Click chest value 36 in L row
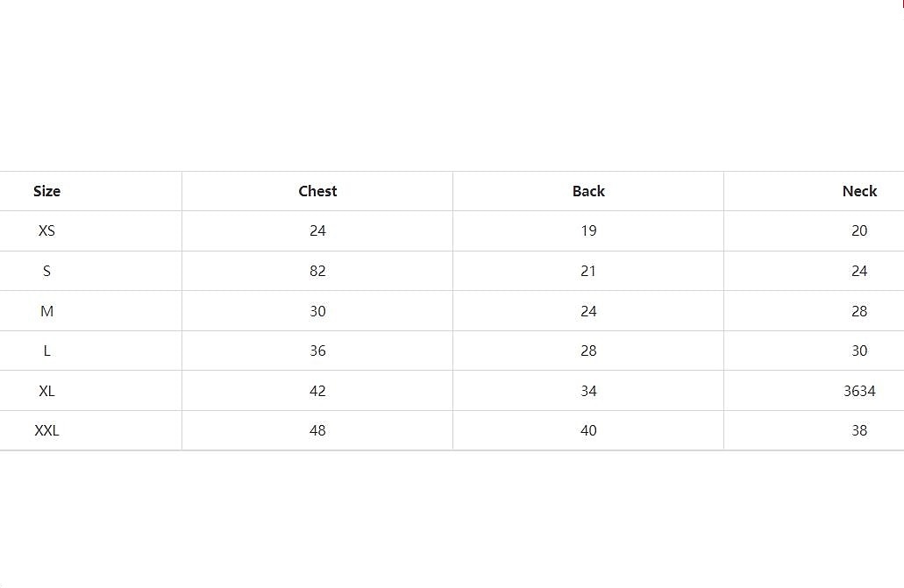The width and height of the screenshot is (904, 588). 317,351
